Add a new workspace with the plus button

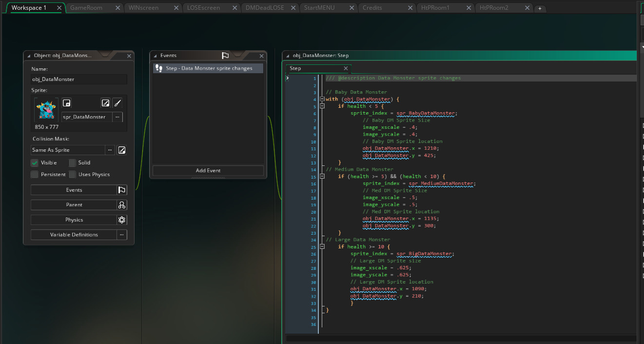(x=540, y=9)
